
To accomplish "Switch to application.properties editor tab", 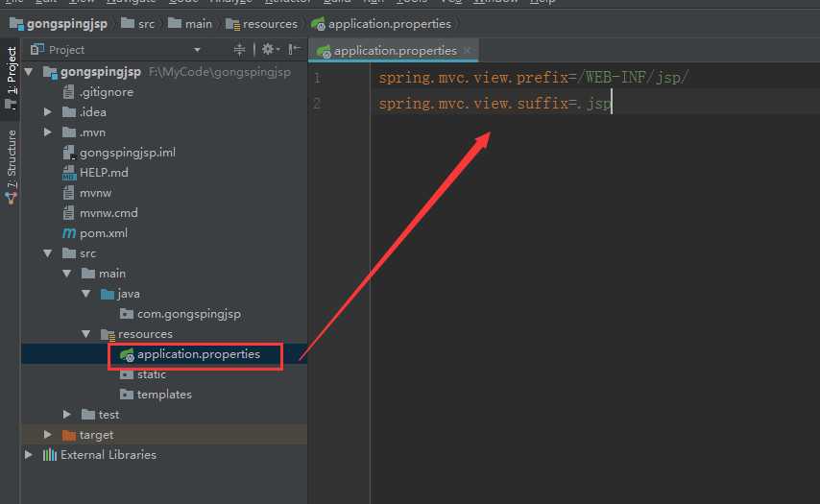I will 393,51.
